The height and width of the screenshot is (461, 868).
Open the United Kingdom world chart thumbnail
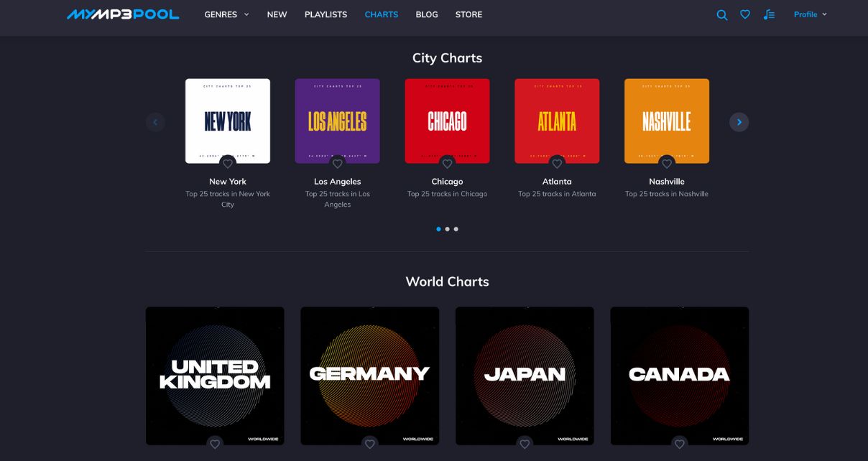coord(214,375)
